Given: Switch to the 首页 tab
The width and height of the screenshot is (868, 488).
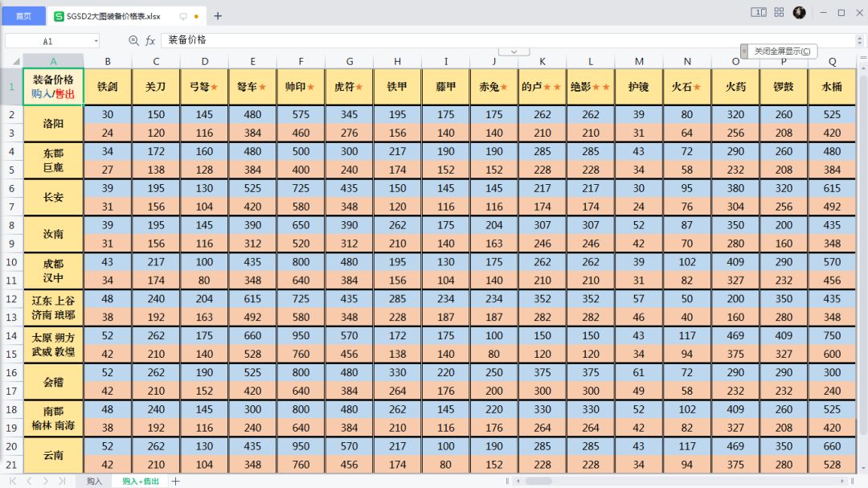Looking at the screenshot, I should [x=23, y=16].
